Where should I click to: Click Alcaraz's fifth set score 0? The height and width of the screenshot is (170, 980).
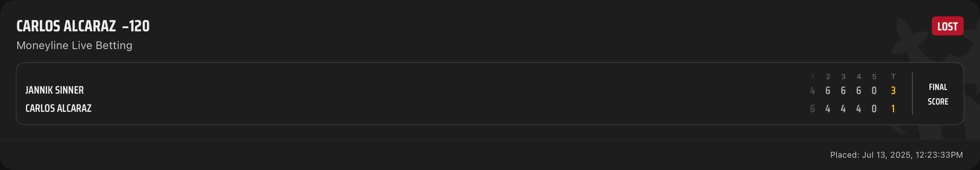point(874,109)
